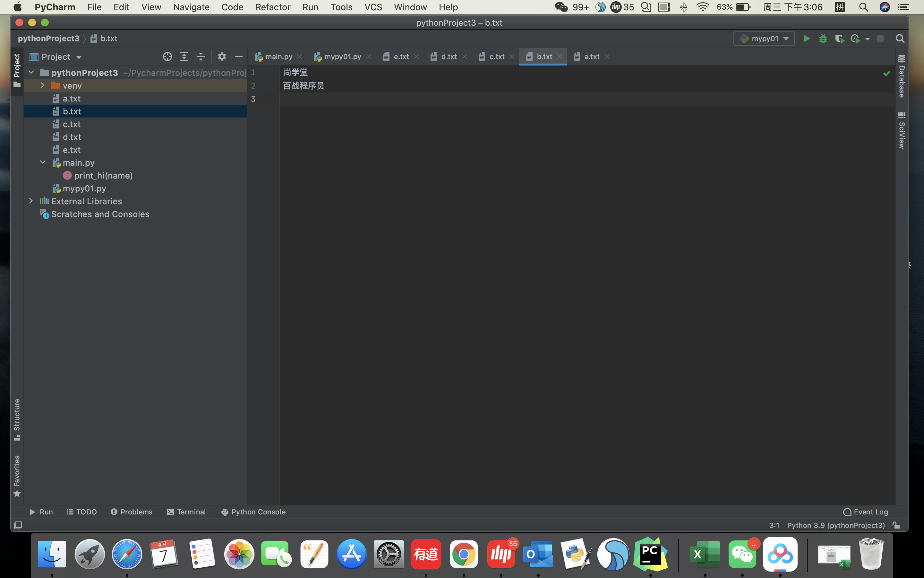Open Project panel settings gear
Screen dimensions: 924x578
(222, 57)
